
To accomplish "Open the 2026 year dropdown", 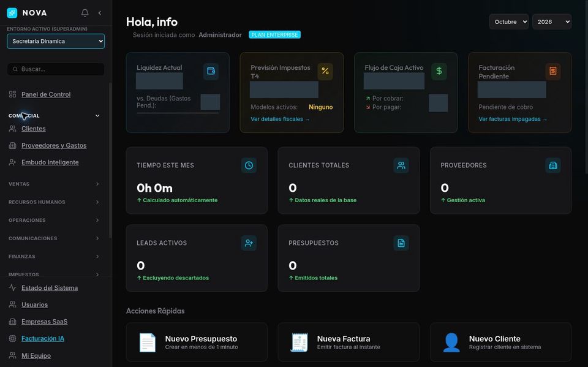I will (x=552, y=22).
